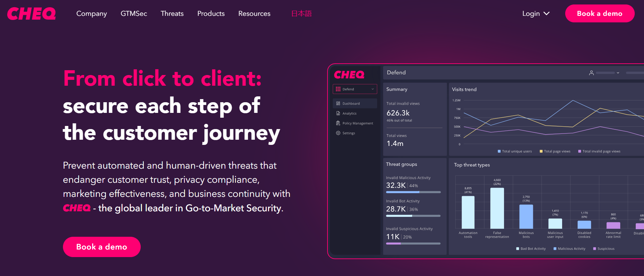The image size is (644, 276).
Task: Click the CHEQ logo in the dashboard sidebar
Action: [x=349, y=75]
